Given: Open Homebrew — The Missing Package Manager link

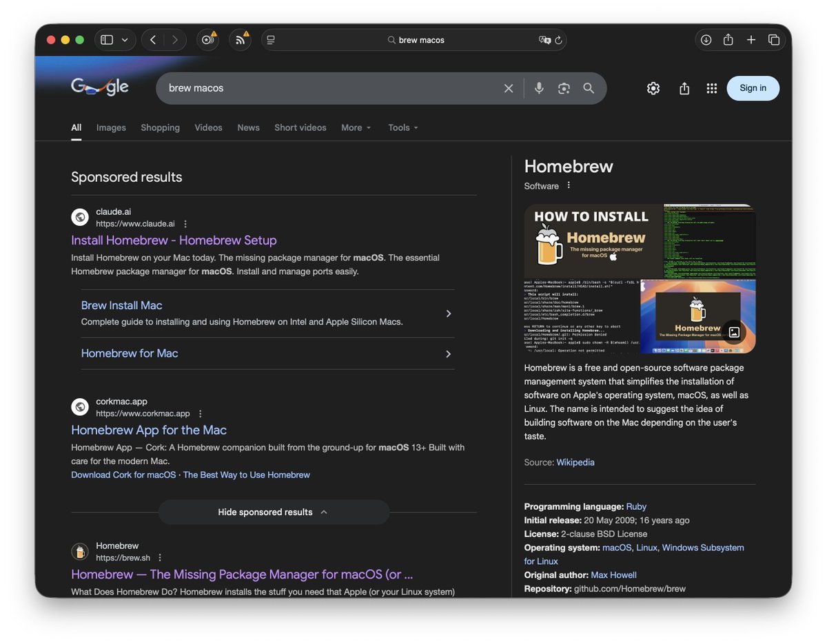Looking at the screenshot, I should point(242,574).
